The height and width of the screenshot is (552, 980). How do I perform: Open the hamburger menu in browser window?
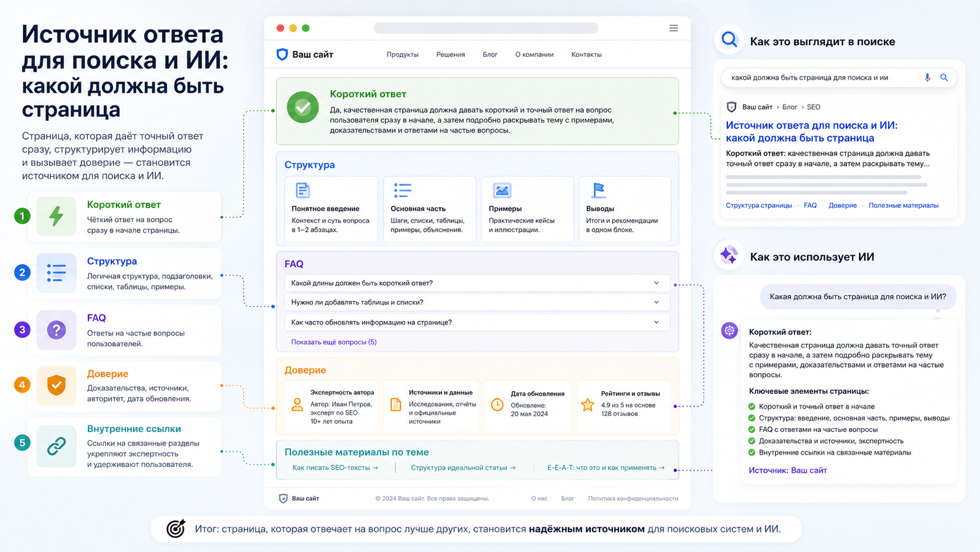pyautogui.click(x=673, y=28)
